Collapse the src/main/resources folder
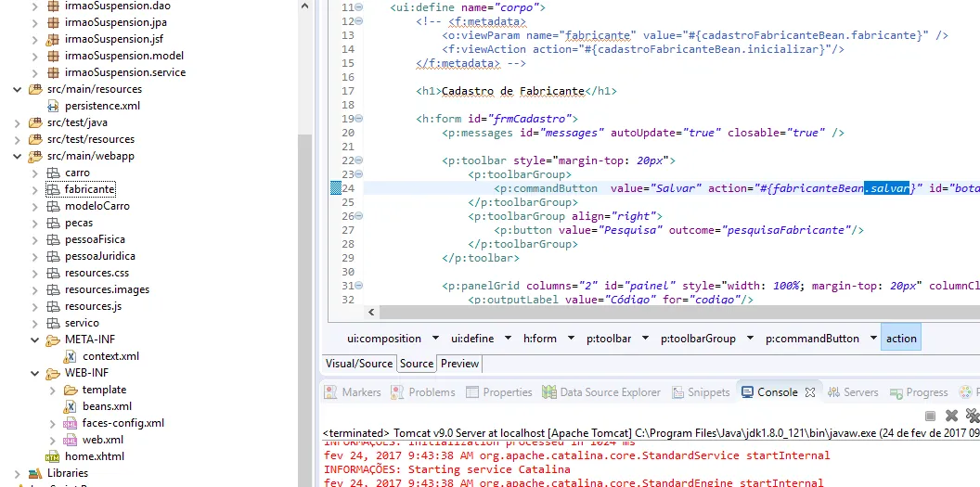Viewport: 980px width, 487px height. click(x=18, y=89)
